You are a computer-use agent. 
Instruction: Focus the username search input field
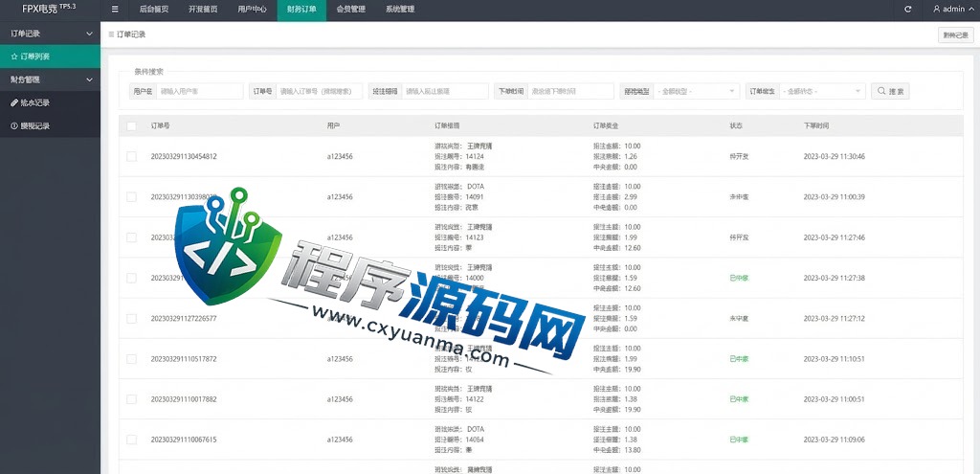point(199,91)
